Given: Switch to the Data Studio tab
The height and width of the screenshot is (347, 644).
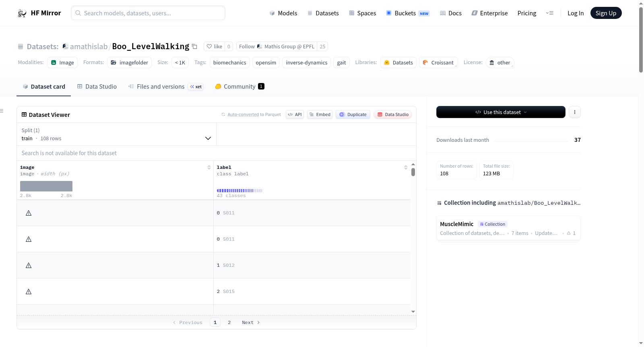Looking at the screenshot, I should pos(97,87).
